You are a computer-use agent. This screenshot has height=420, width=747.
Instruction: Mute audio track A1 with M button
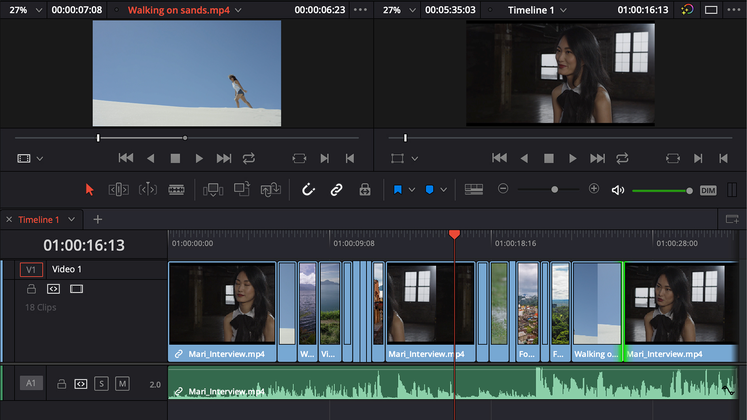point(122,383)
